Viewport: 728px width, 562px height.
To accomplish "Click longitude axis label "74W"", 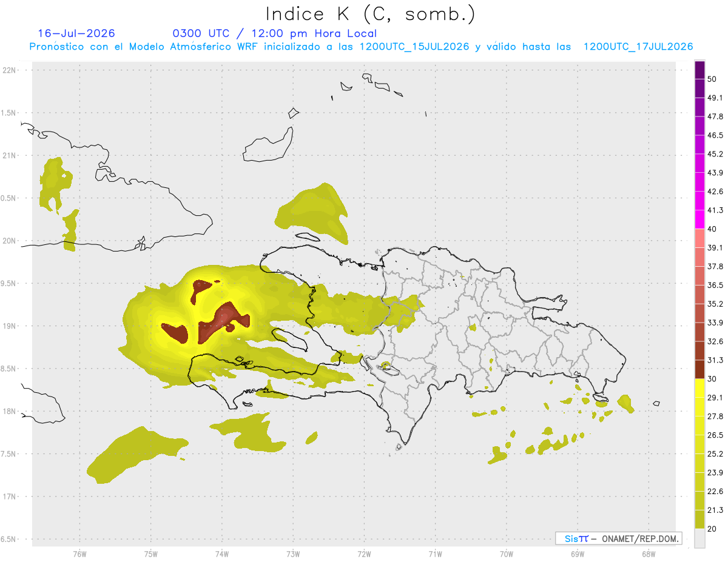I will 222,554.
